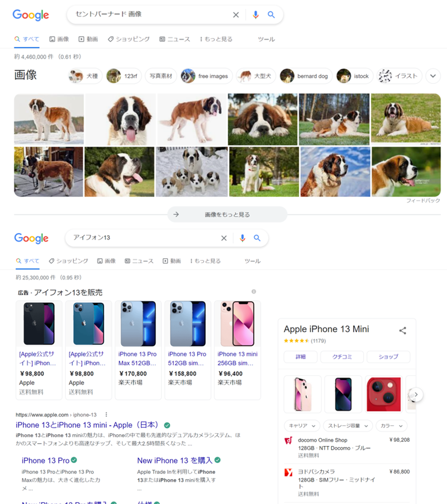The height and width of the screenshot is (504, 447).
Task: Select the free images filter chip
Action: 207,76
